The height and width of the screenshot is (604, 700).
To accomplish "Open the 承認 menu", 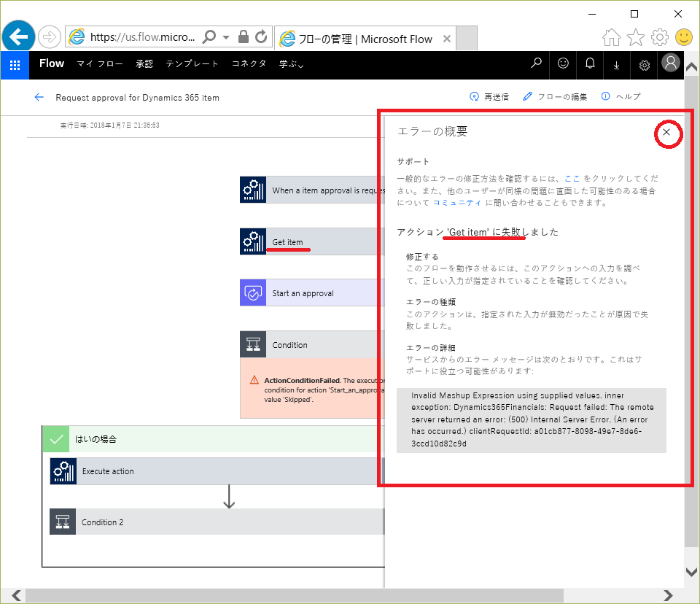I will 144,64.
